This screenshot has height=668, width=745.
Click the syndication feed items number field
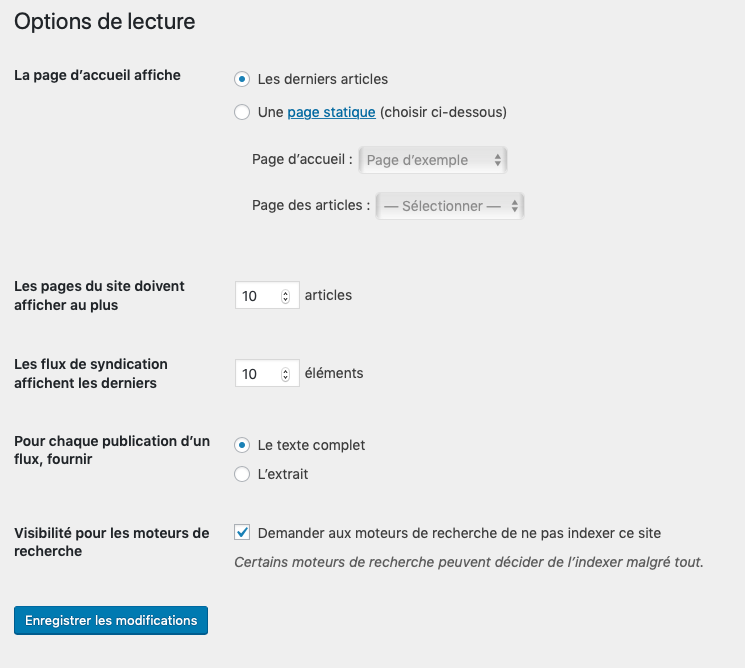point(258,374)
